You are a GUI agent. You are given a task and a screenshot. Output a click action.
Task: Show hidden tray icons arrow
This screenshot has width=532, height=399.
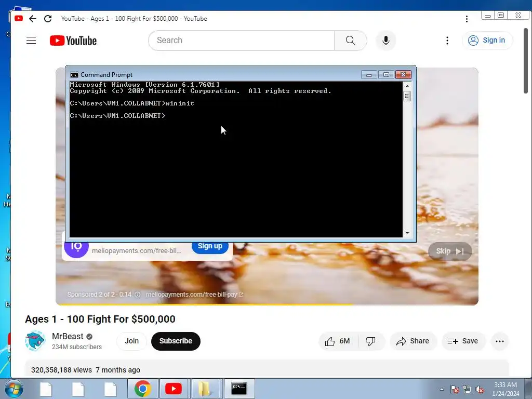click(x=442, y=389)
